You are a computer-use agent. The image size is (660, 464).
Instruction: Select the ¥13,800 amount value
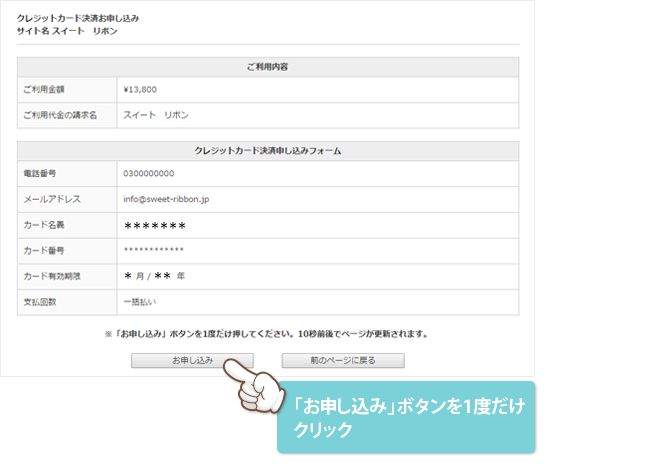pos(140,90)
